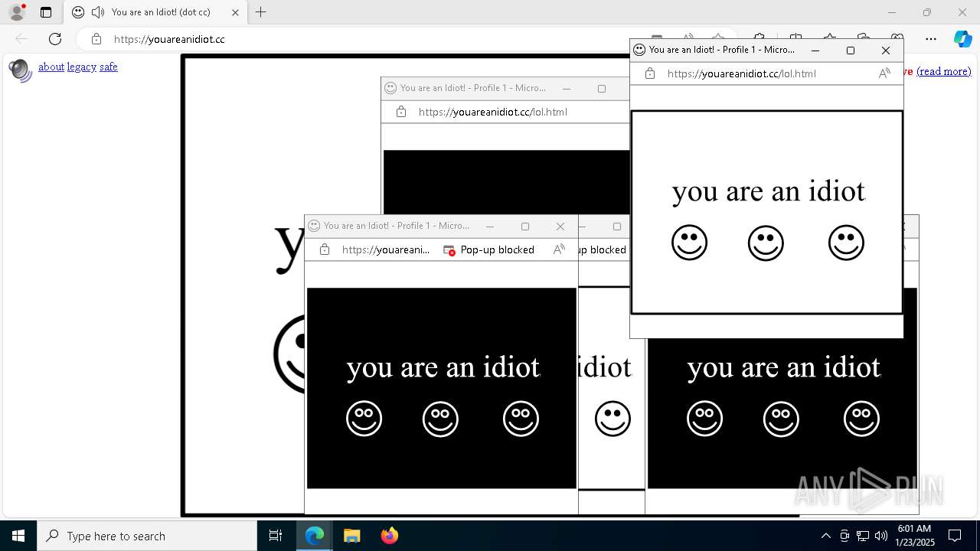Refresh the youareanidiot.cc page
Viewport: 980px width, 551px height.
coord(55,39)
